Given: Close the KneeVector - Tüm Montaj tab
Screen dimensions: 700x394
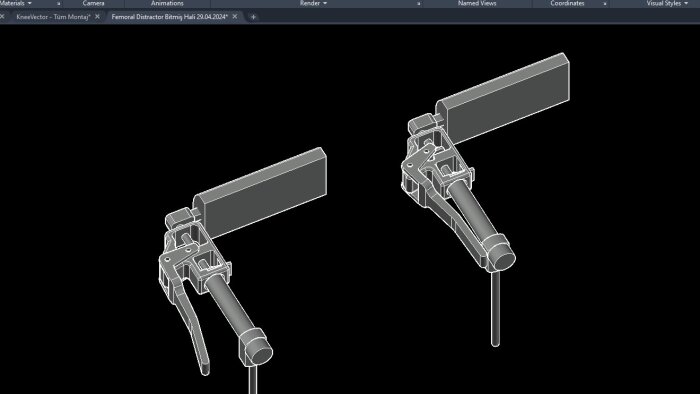Looking at the screenshot, I should [x=97, y=17].
